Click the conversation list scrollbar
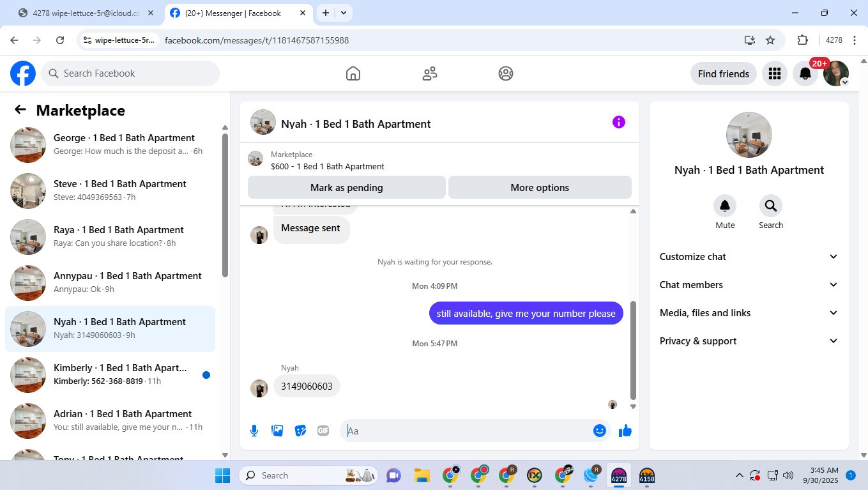The width and height of the screenshot is (868, 490). click(225, 205)
